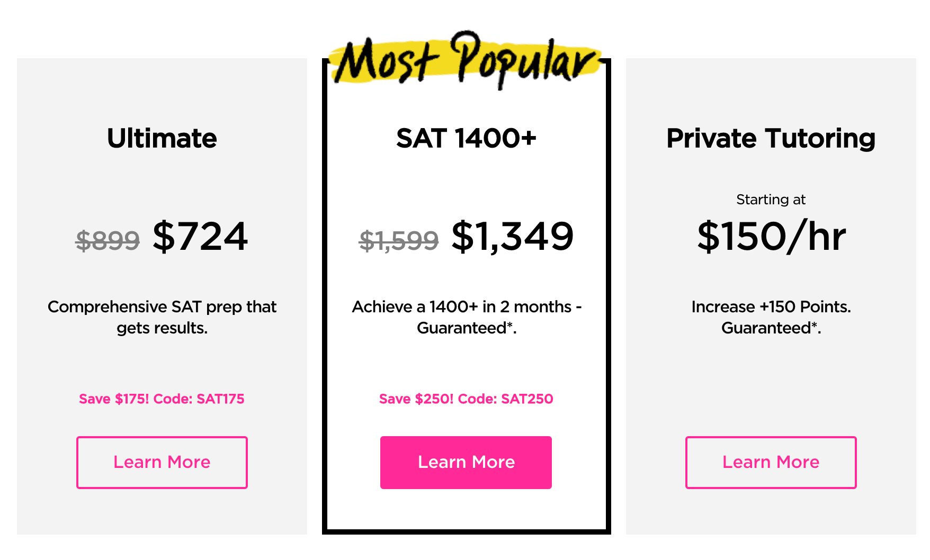Select the SAT 1400+ plan heading
This screenshot has height=560, width=930.
pyautogui.click(x=467, y=139)
